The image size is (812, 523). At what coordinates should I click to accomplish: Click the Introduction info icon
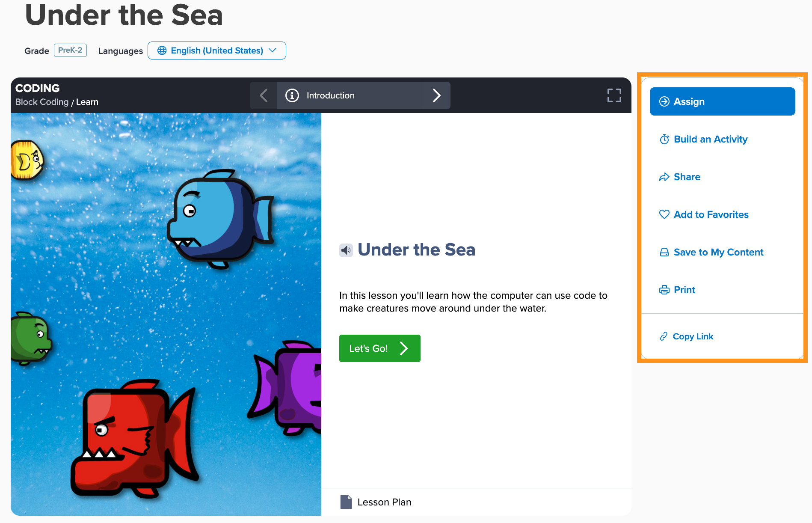point(292,95)
